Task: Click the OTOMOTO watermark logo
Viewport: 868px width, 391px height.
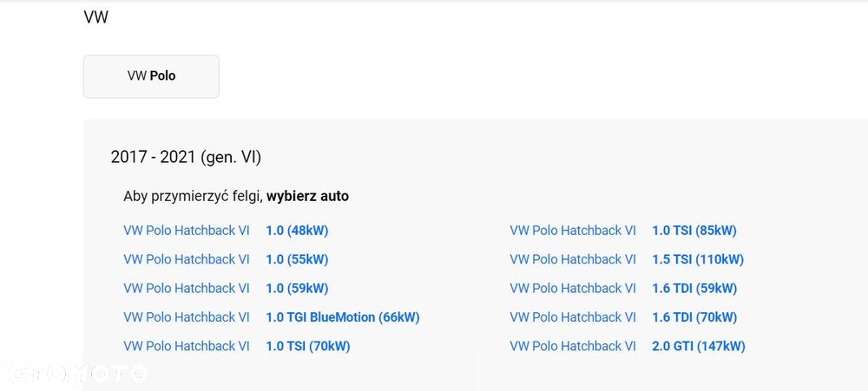Action: [x=76, y=373]
